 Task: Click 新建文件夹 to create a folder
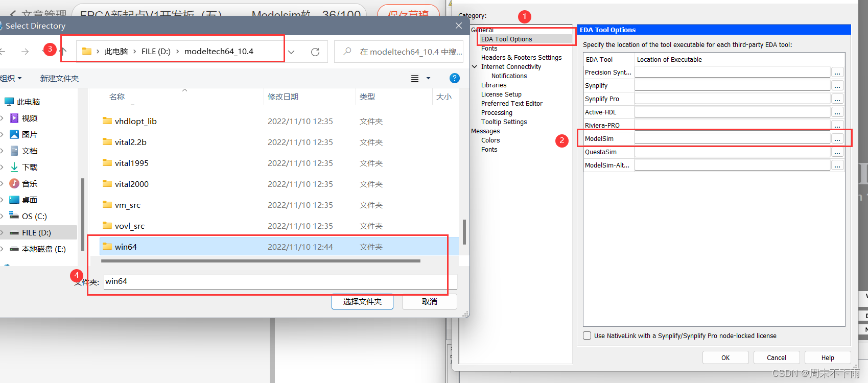pyautogui.click(x=59, y=78)
